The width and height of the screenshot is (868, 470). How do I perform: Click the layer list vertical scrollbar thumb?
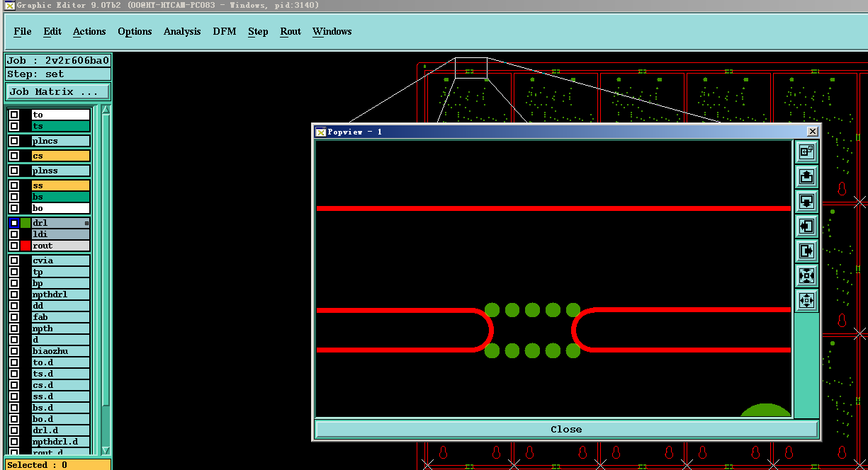pyautogui.click(x=106, y=260)
